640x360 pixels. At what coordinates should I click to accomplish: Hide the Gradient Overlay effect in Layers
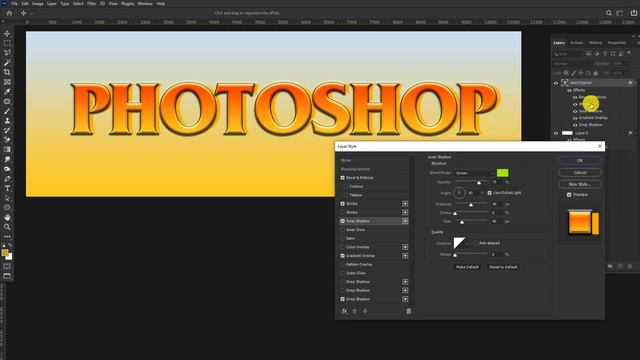pos(575,118)
